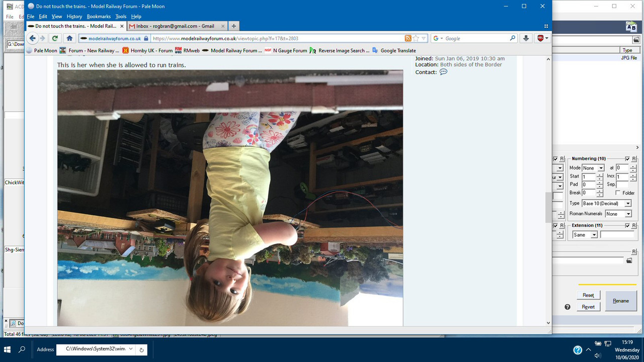644x362 pixels.
Task: Close the 'Do not touch the trains' tab
Action: 121,26
